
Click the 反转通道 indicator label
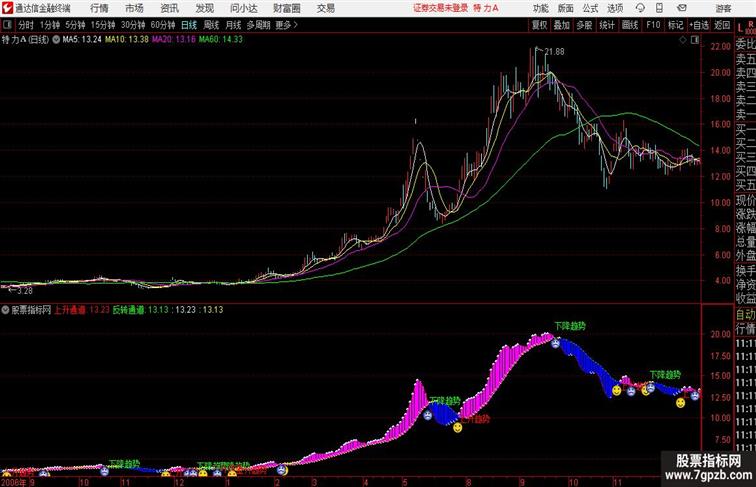coord(129,310)
